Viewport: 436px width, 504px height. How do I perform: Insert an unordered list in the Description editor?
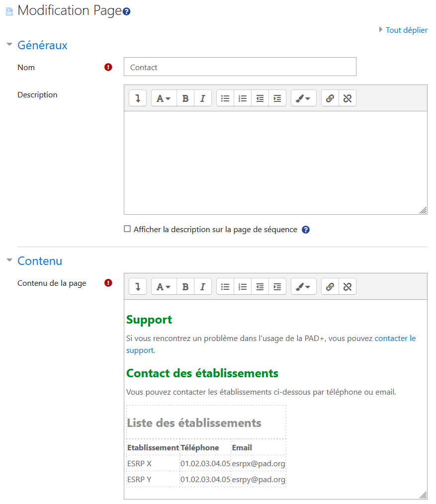(x=225, y=98)
